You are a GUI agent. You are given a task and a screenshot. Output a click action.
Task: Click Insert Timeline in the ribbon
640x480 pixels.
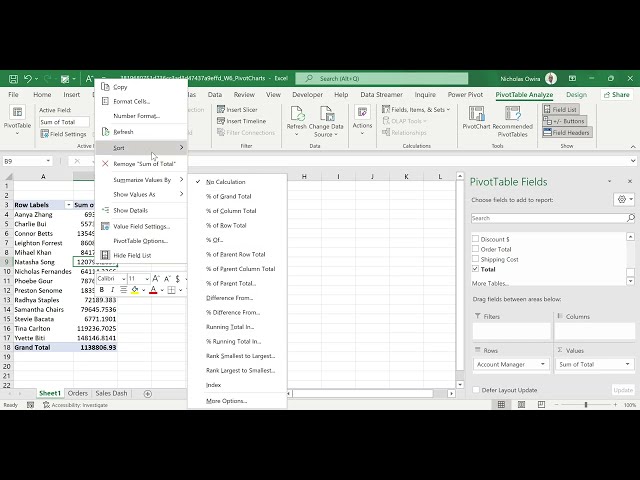[x=246, y=121]
